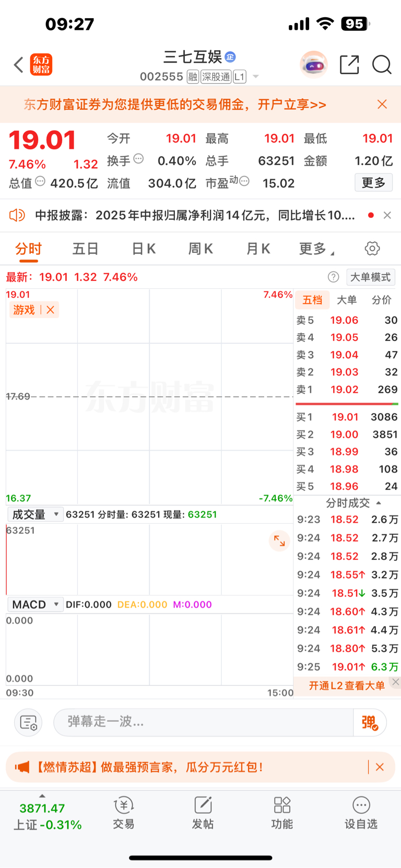Open chart settings gear icon
Screen dimensions: 401x868
372,249
